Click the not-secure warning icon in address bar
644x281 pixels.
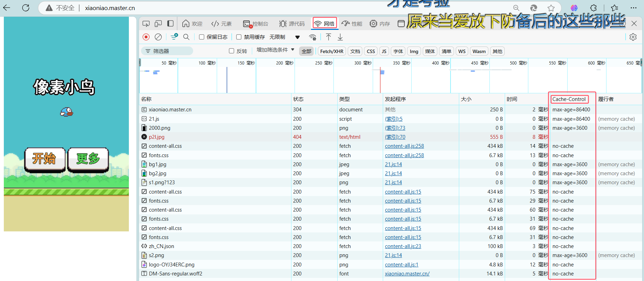(x=49, y=8)
